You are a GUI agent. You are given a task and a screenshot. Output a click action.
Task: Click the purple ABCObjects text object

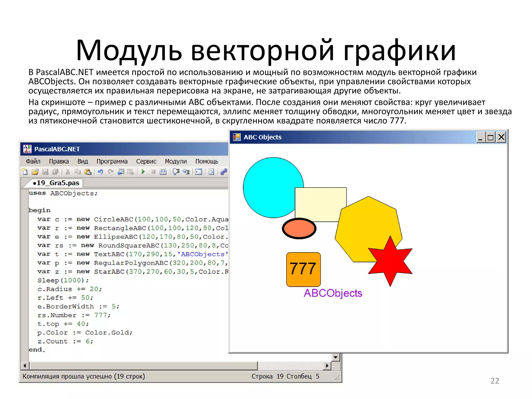[333, 293]
